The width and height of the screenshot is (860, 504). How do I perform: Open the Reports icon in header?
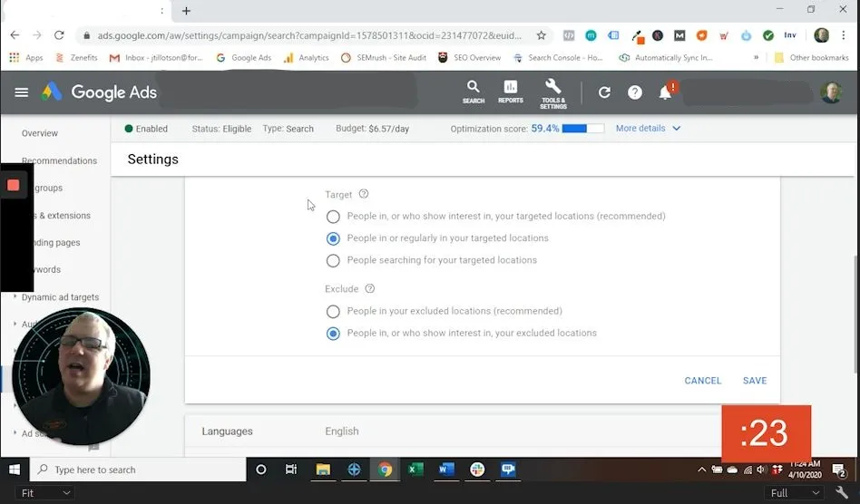tap(511, 91)
